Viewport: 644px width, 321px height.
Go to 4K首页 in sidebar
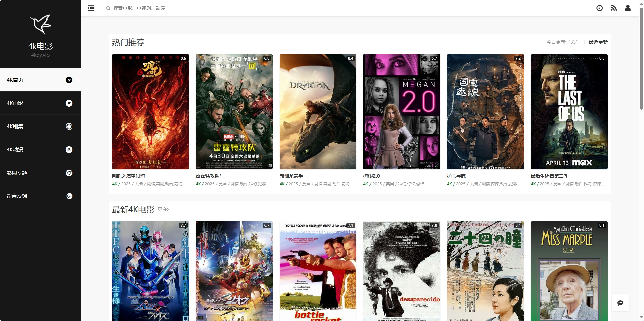click(x=15, y=80)
